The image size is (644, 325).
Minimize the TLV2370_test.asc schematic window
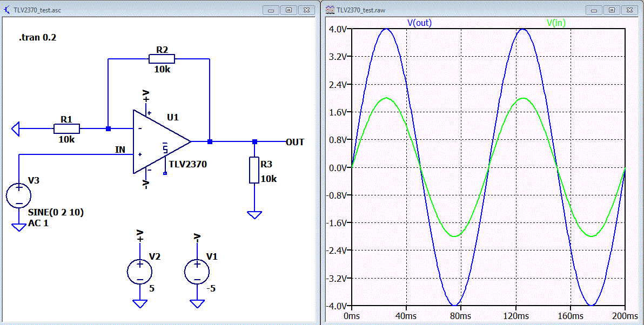pos(271,10)
